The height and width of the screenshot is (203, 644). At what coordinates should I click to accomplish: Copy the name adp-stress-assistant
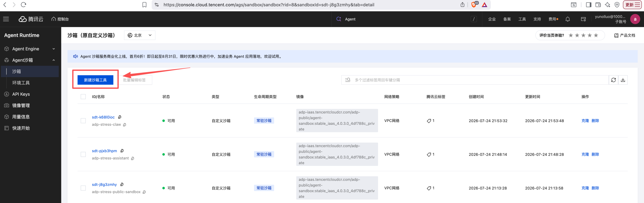click(x=133, y=158)
